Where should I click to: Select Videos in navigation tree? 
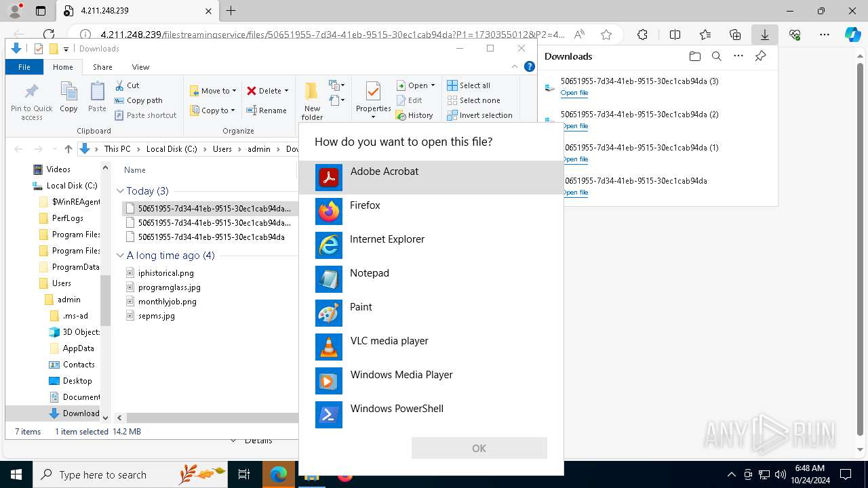(58, 169)
